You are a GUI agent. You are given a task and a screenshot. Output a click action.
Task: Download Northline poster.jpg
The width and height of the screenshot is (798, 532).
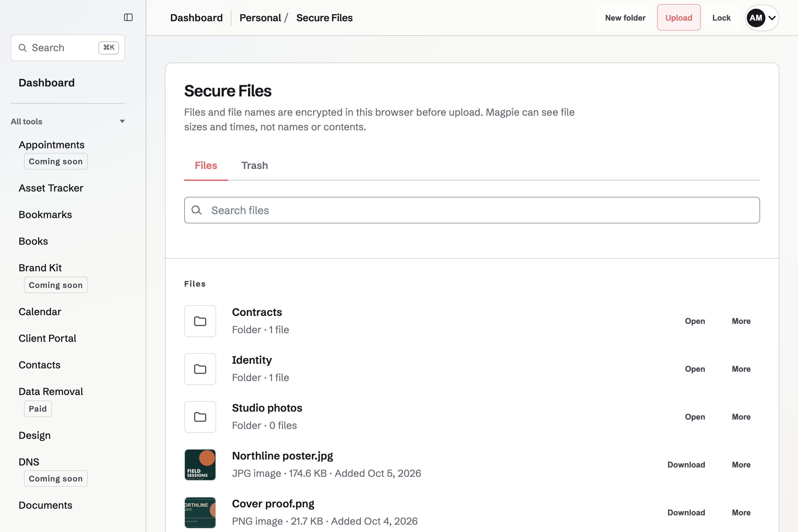click(686, 465)
